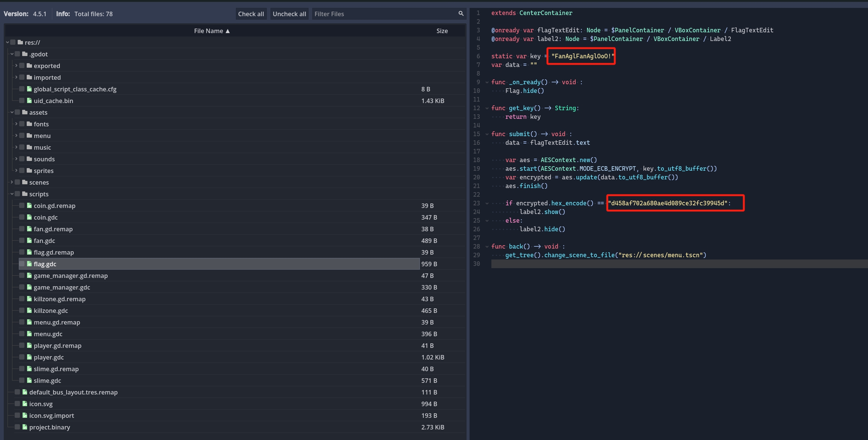This screenshot has height=440, width=868.
Task: Click the folder icon of fonts
Action: (29, 124)
